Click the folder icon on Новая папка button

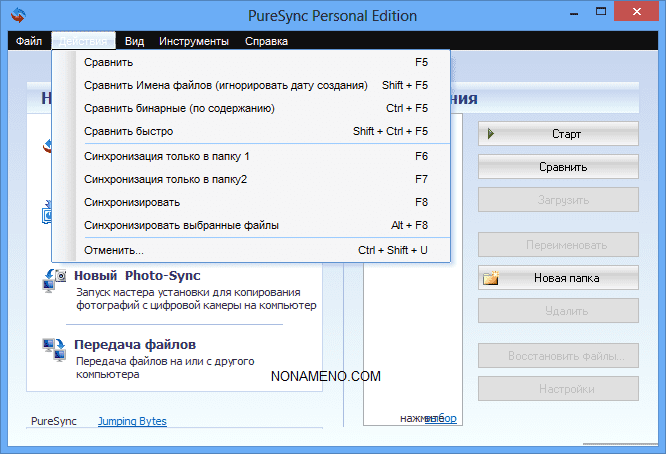[491, 278]
